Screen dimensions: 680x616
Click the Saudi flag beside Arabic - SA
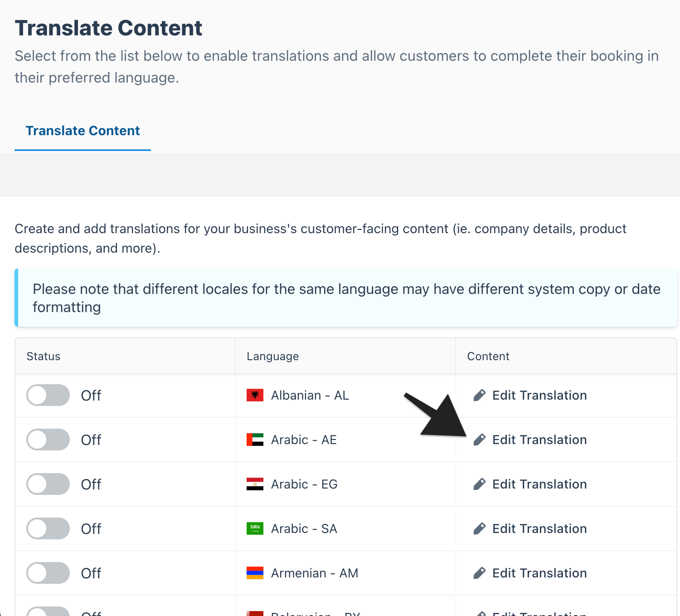pos(255,528)
